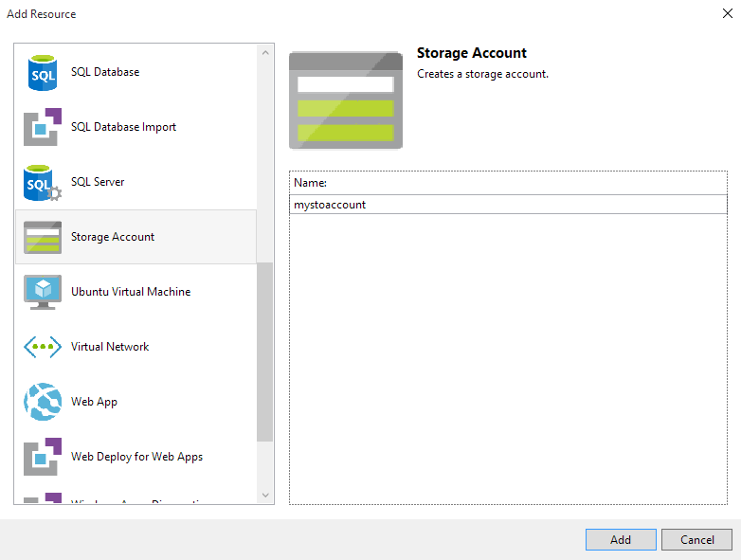Image resolution: width=741 pixels, height=560 pixels.
Task: Select SQL Database label in list
Action: (105, 72)
